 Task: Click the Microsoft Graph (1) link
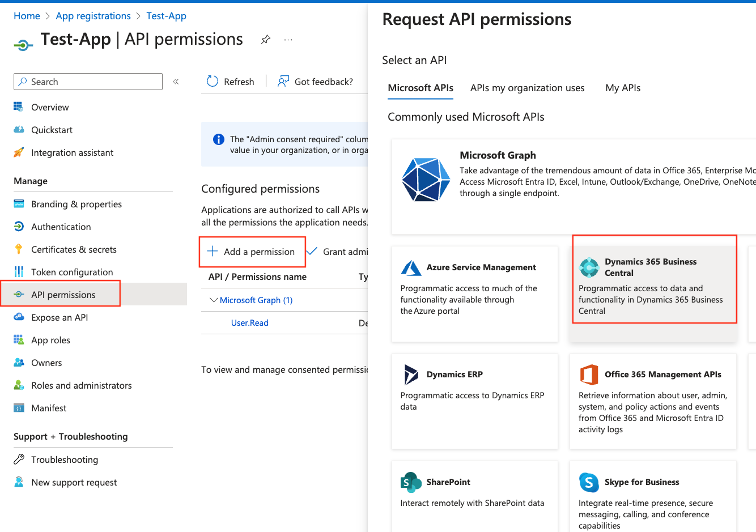256,300
